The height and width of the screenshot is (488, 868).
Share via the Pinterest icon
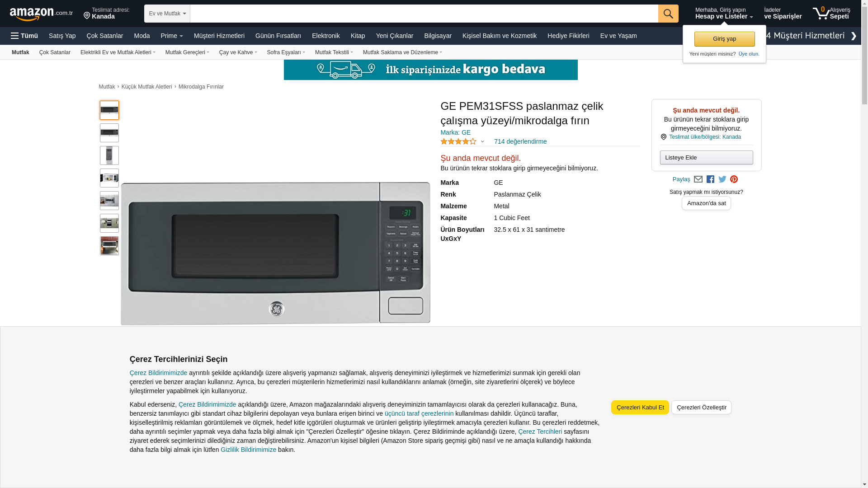(734, 179)
